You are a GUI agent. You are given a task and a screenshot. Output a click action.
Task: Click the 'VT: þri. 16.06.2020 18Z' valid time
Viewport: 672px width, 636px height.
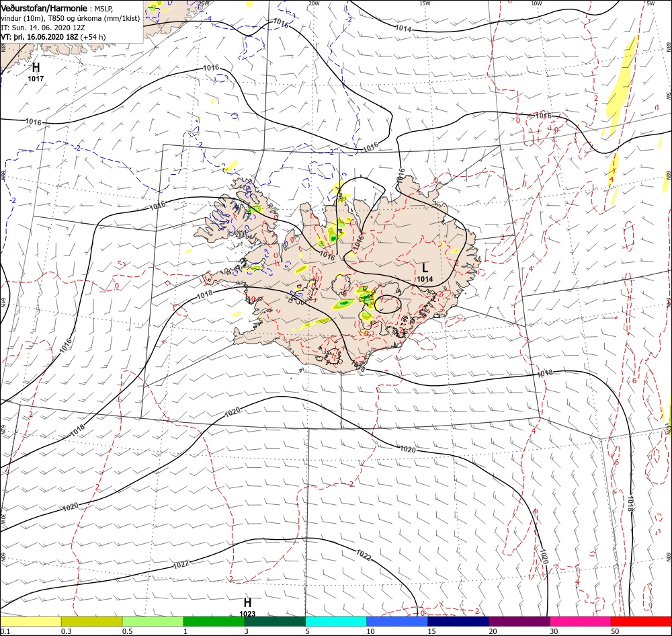pyautogui.click(x=40, y=37)
